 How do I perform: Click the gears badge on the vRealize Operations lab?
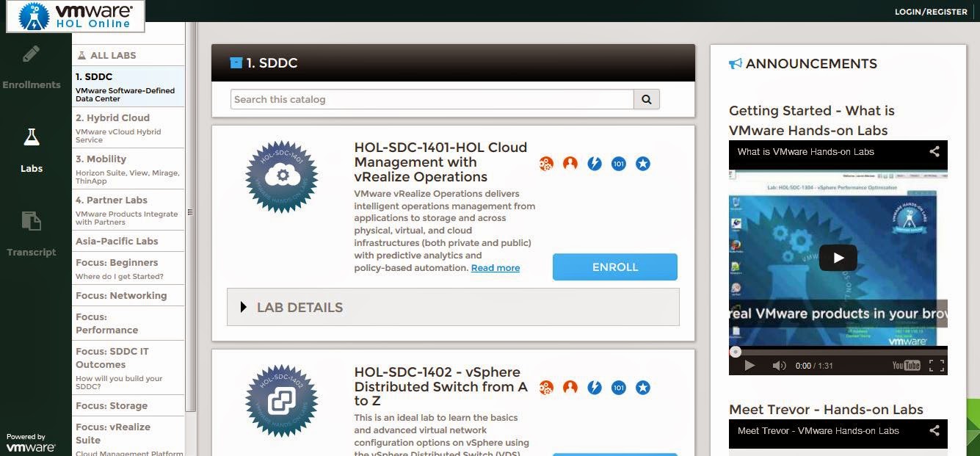(x=546, y=164)
